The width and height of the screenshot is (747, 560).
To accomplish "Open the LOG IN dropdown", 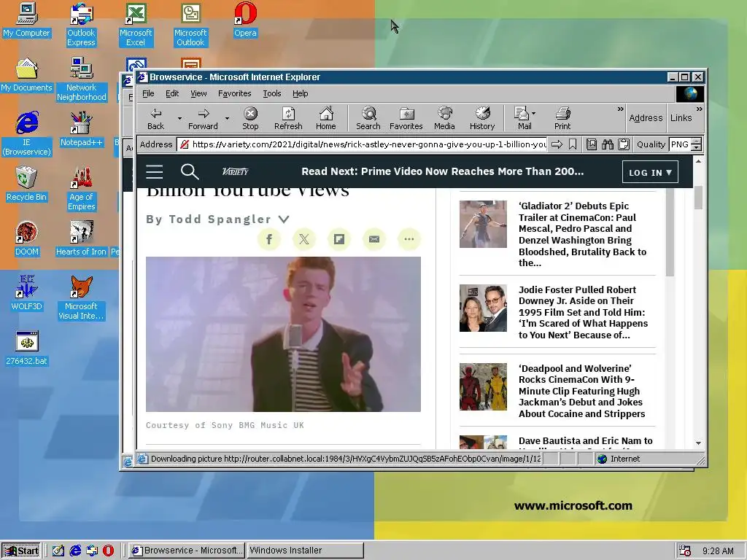I will [x=650, y=172].
